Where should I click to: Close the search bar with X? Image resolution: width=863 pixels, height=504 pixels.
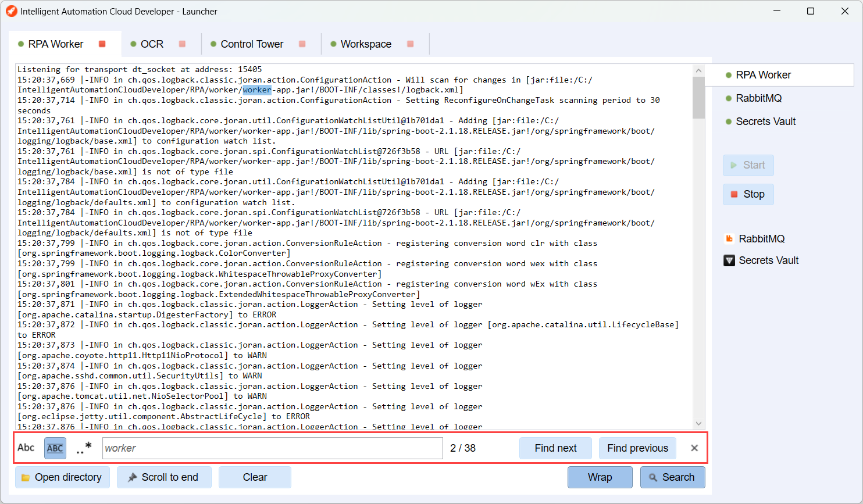point(694,448)
